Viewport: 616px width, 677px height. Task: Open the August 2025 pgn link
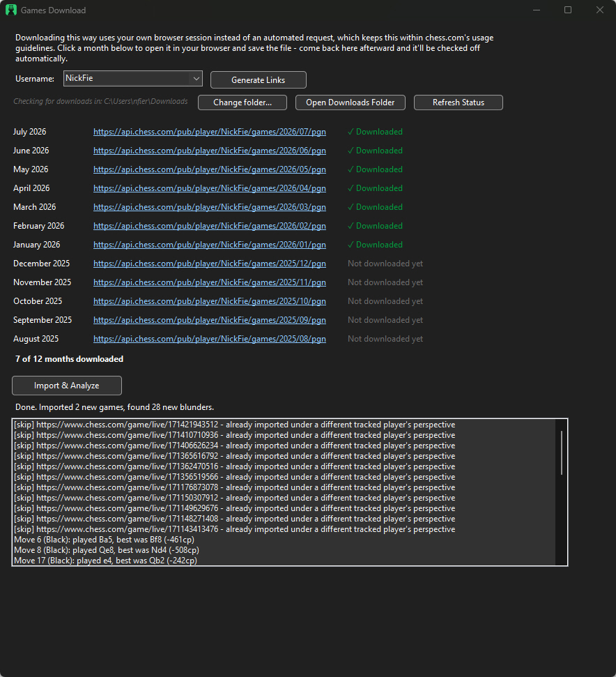pos(210,339)
